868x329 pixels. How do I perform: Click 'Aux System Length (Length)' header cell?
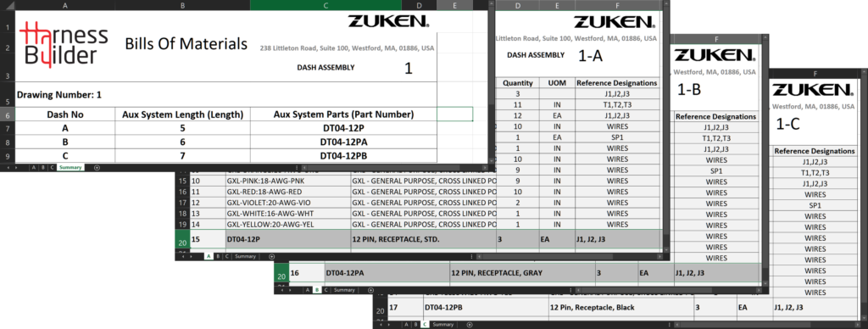184,114
